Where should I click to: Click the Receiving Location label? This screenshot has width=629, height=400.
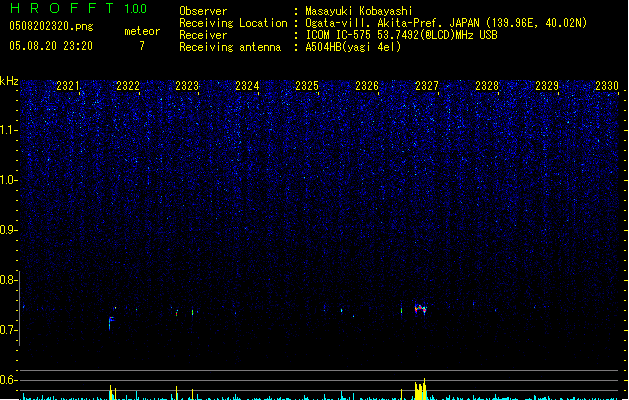click(x=233, y=23)
